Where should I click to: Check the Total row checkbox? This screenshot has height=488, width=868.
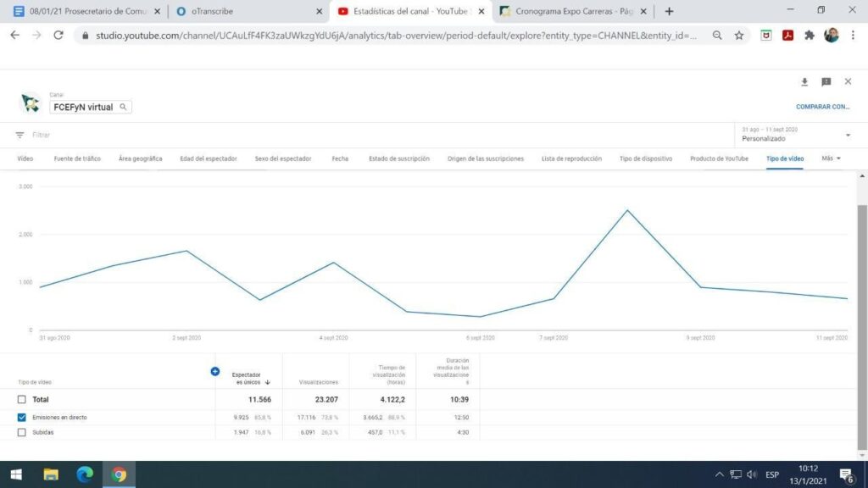tap(22, 399)
